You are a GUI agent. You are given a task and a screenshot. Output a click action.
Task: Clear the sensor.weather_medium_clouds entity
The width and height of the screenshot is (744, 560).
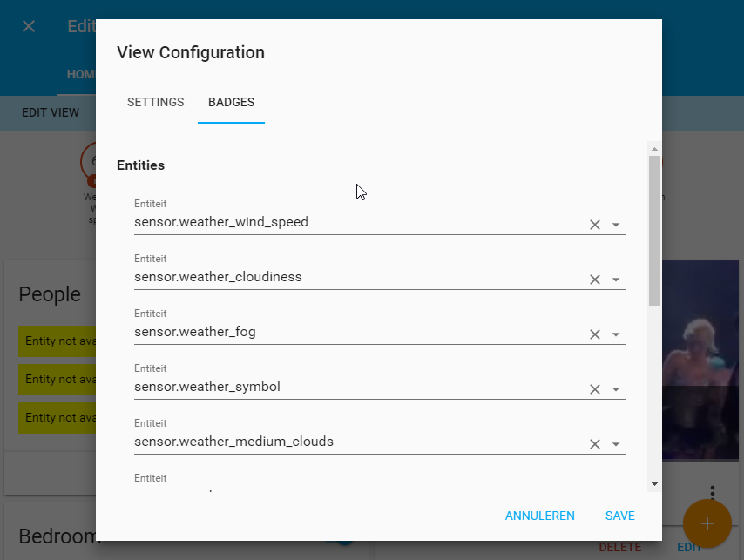(x=595, y=444)
